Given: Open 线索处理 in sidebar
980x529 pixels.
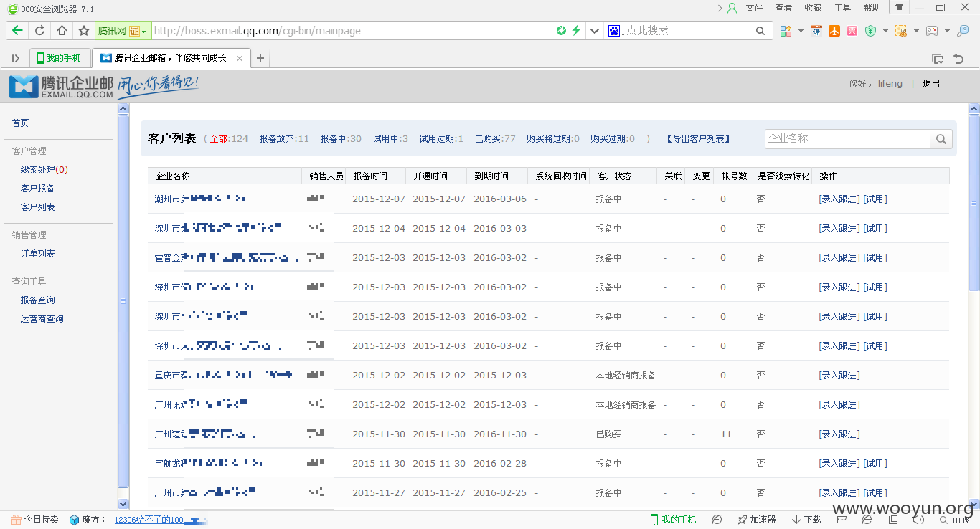Looking at the screenshot, I should point(44,170).
